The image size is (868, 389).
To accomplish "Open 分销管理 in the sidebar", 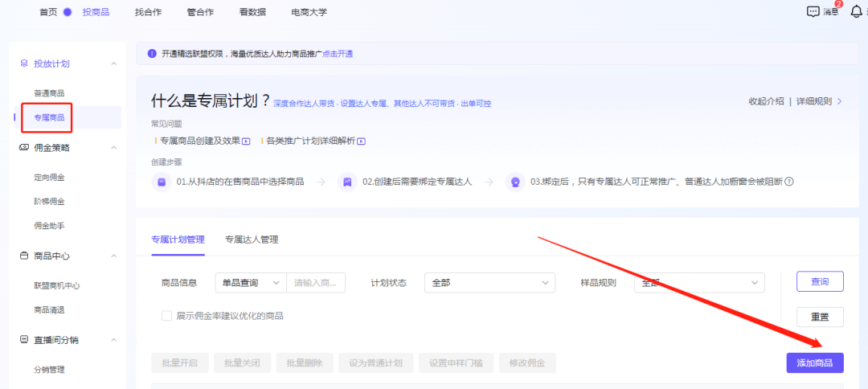I will (x=49, y=370).
